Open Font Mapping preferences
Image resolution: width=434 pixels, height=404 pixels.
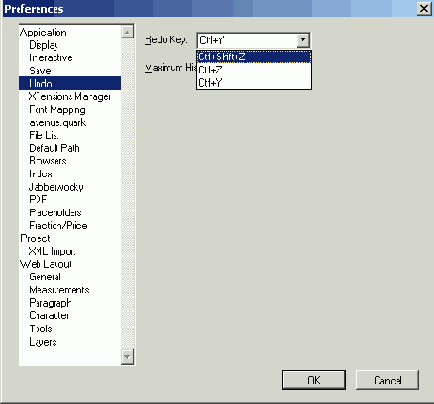(x=57, y=110)
